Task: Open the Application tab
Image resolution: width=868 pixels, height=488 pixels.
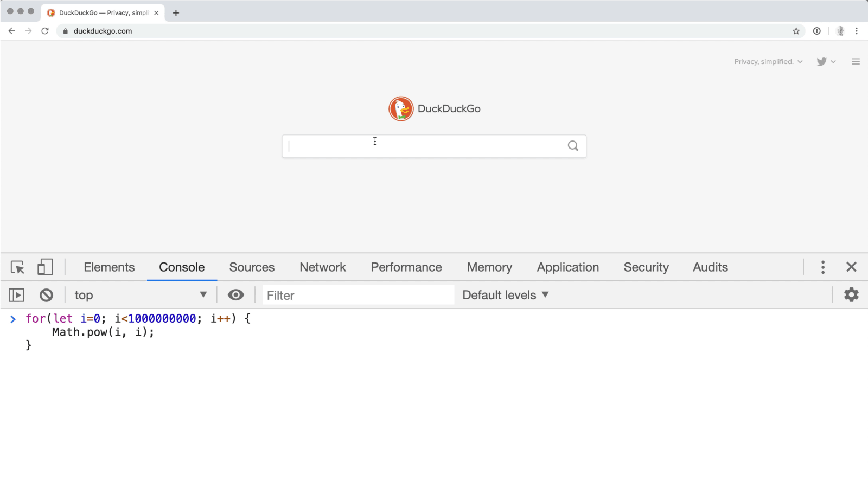Action: coord(568,267)
